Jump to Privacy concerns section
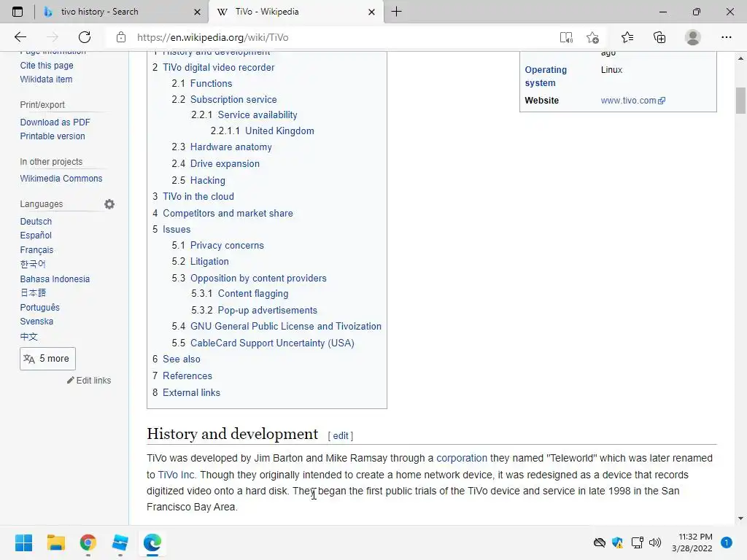This screenshot has height=560, width=747. (227, 245)
